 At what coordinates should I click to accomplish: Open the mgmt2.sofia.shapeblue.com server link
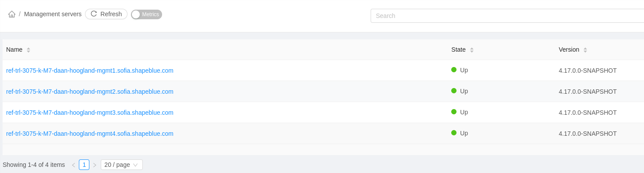[90, 92]
